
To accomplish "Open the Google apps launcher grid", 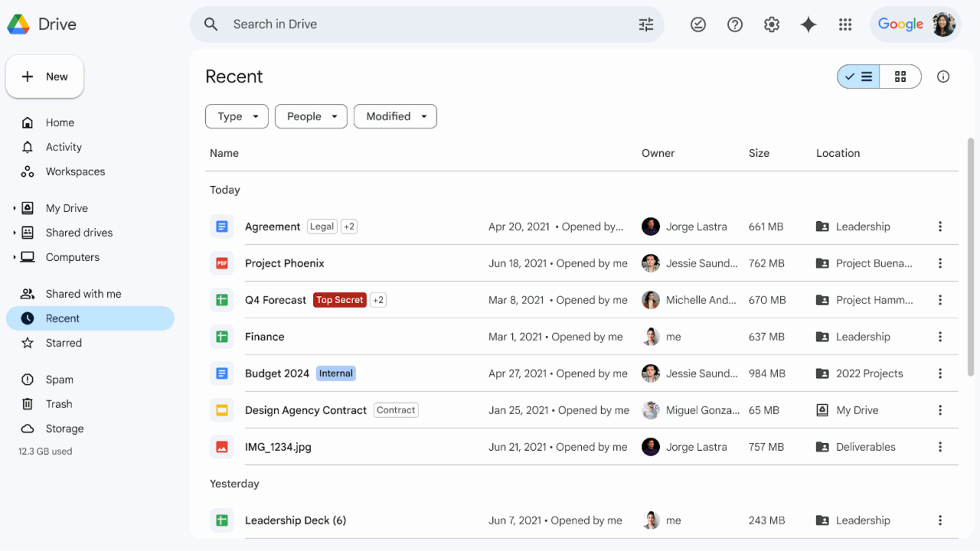I will point(845,24).
